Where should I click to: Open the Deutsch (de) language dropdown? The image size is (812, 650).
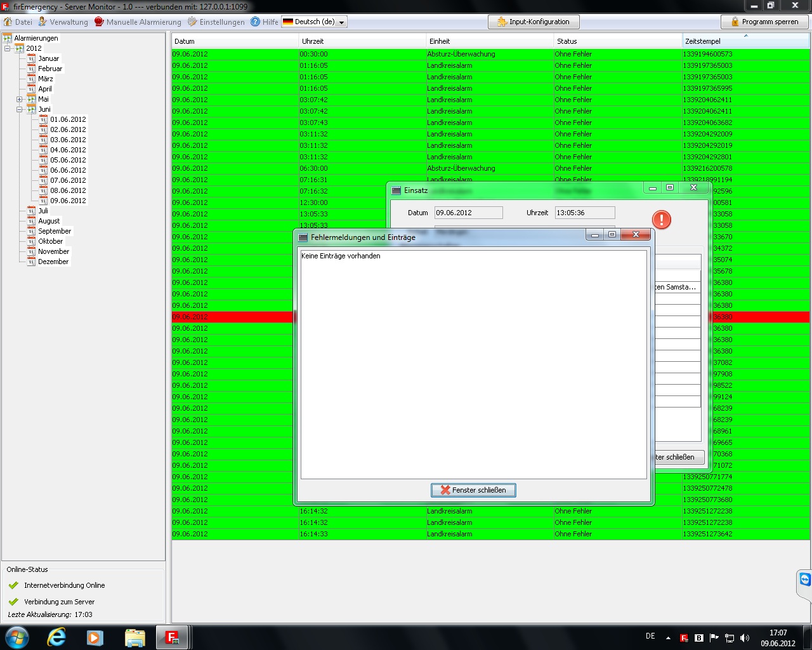tap(315, 22)
